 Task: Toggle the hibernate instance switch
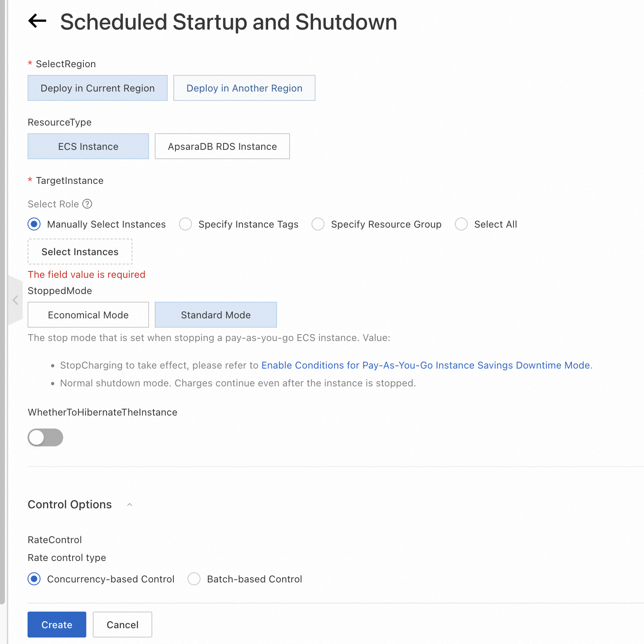(45, 437)
